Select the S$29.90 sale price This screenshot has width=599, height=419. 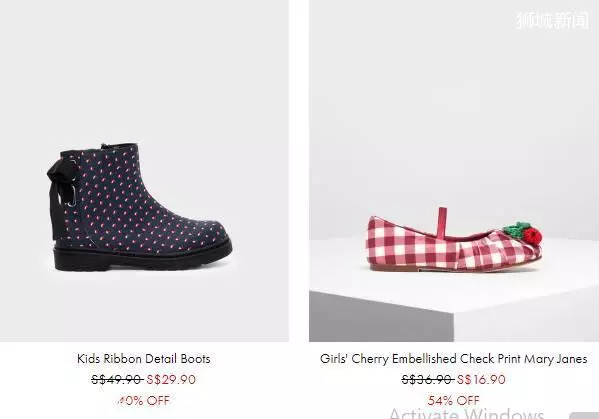click(x=171, y=379)
